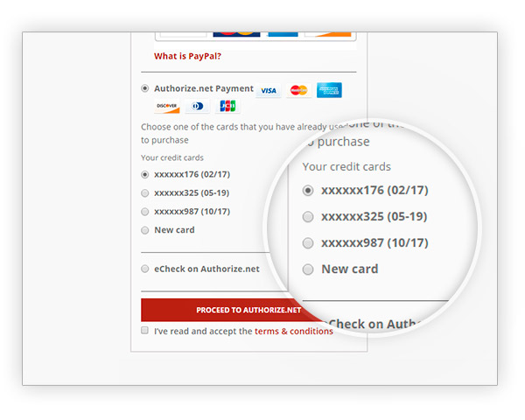Select the Authorize.net Payment radio button
The width and height of the screenshot is (525, 420).
coord(144,88)
